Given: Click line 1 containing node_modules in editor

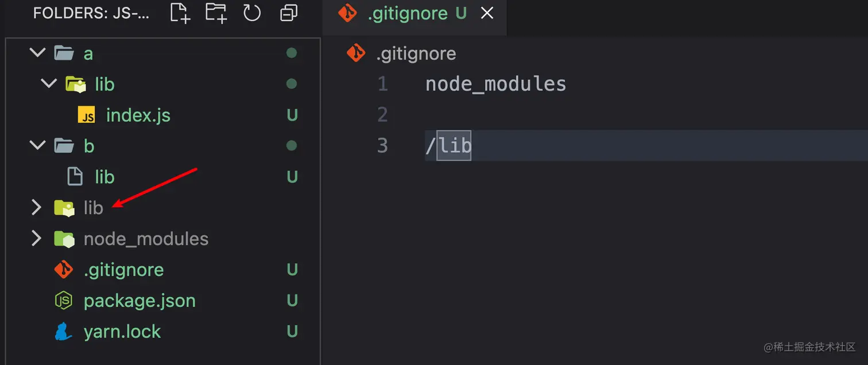Looking at the screenshot, I should 495,84.
